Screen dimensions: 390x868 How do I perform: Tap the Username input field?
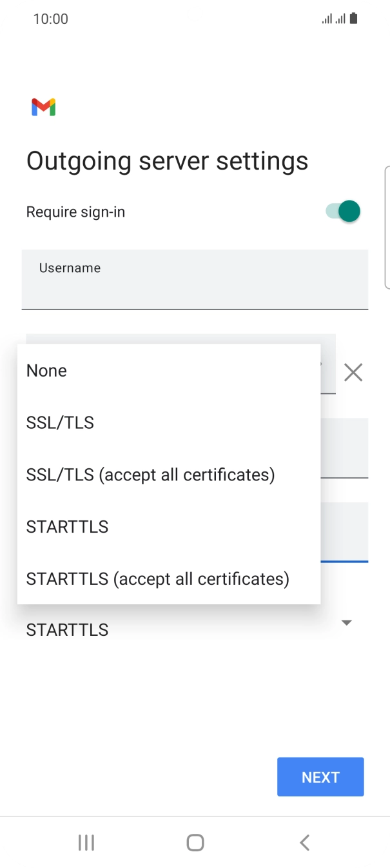coord(195,279)
